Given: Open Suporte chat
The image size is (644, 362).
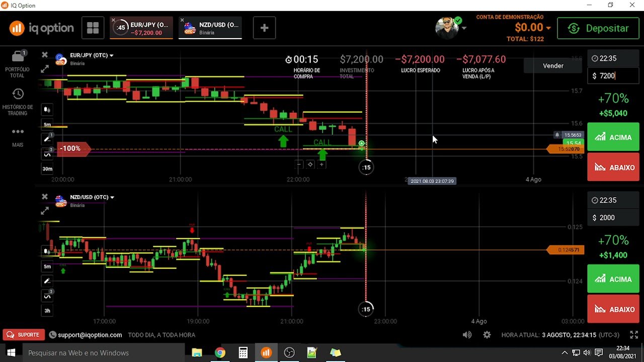Looking at the screenshot, I should (x=23, y=335).
